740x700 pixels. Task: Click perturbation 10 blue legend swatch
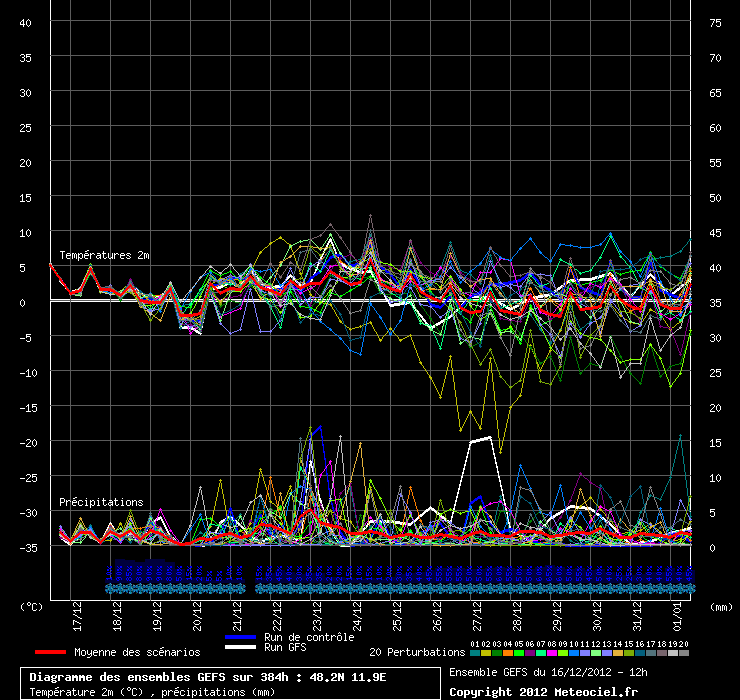pos(574,653)
